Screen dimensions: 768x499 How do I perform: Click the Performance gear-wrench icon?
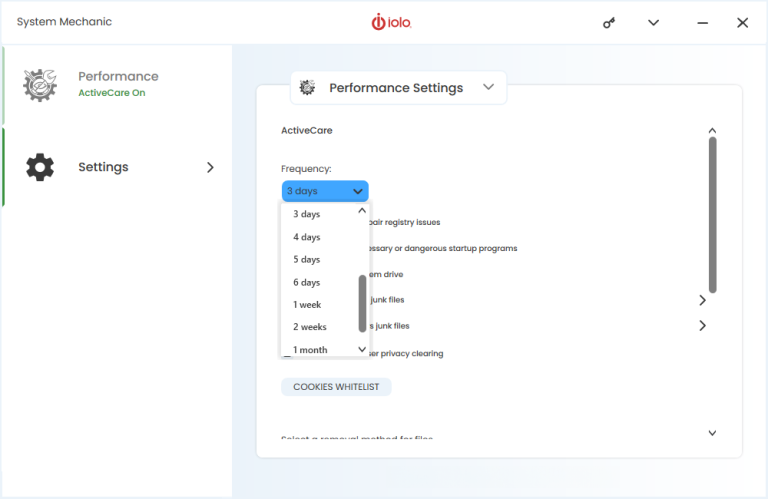(x=40, y=85)
